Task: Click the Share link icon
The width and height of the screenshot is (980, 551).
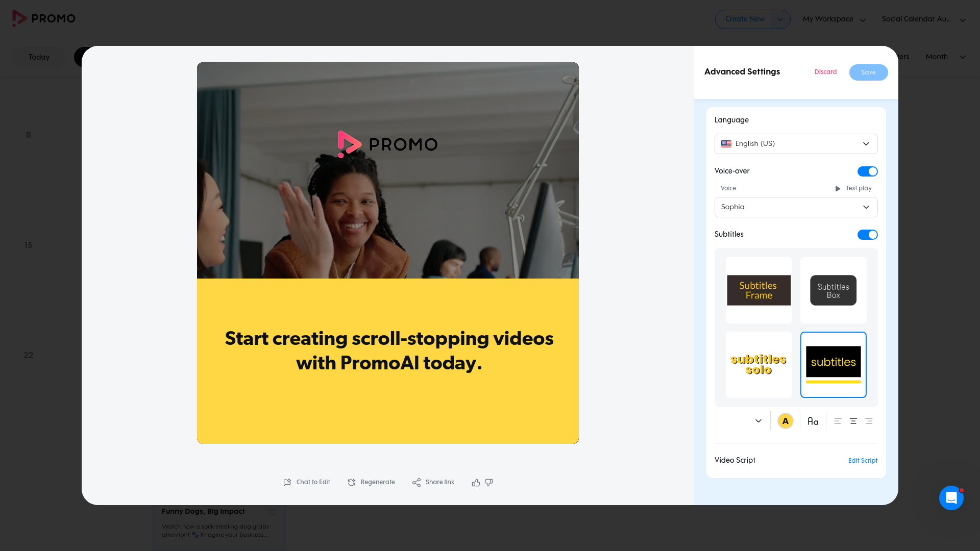Action: (416, 482)
